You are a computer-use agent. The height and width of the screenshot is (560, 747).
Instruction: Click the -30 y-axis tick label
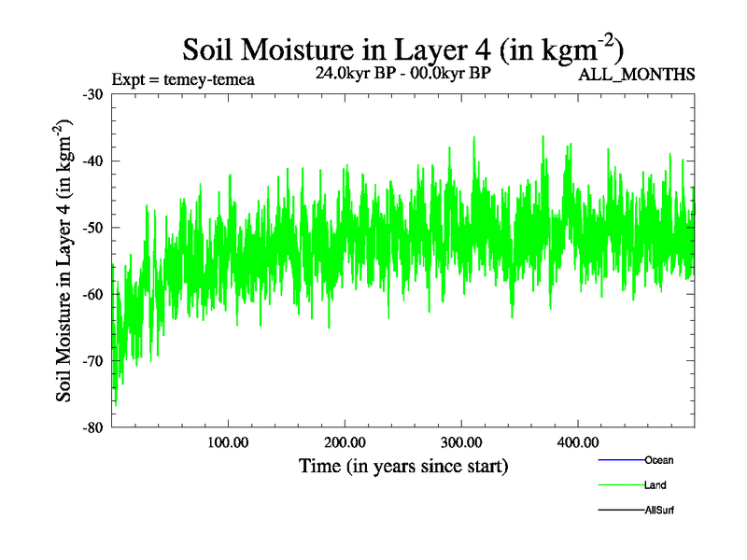(x=93, y=95)
